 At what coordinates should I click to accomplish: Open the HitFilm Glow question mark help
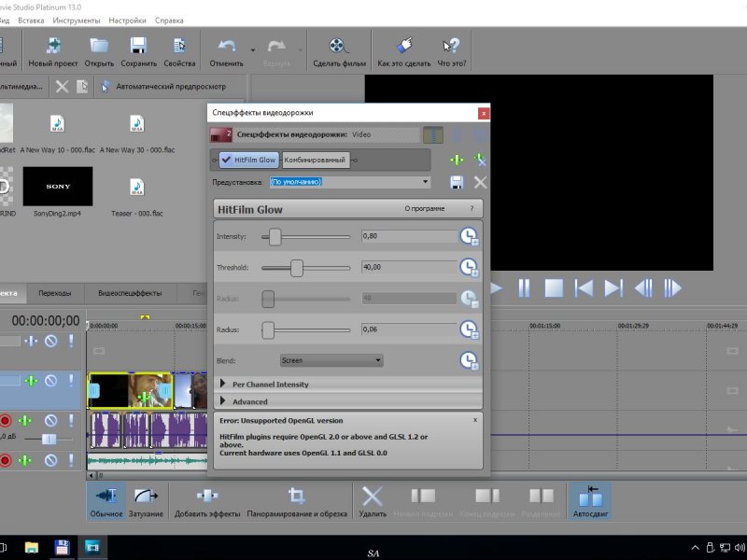click(472, 208)
